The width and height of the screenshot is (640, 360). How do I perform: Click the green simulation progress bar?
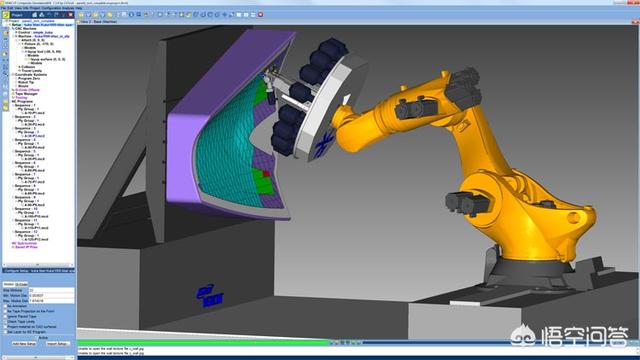(x=203, y=343)
